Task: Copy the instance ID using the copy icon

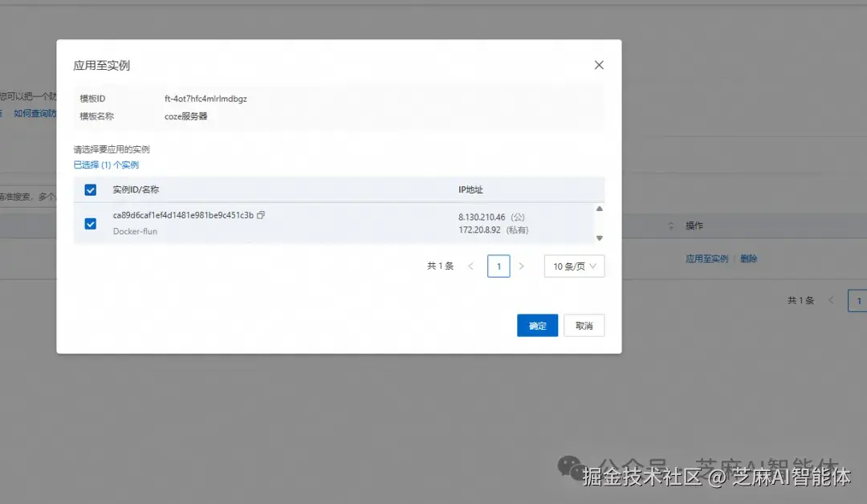Action: 261,216
